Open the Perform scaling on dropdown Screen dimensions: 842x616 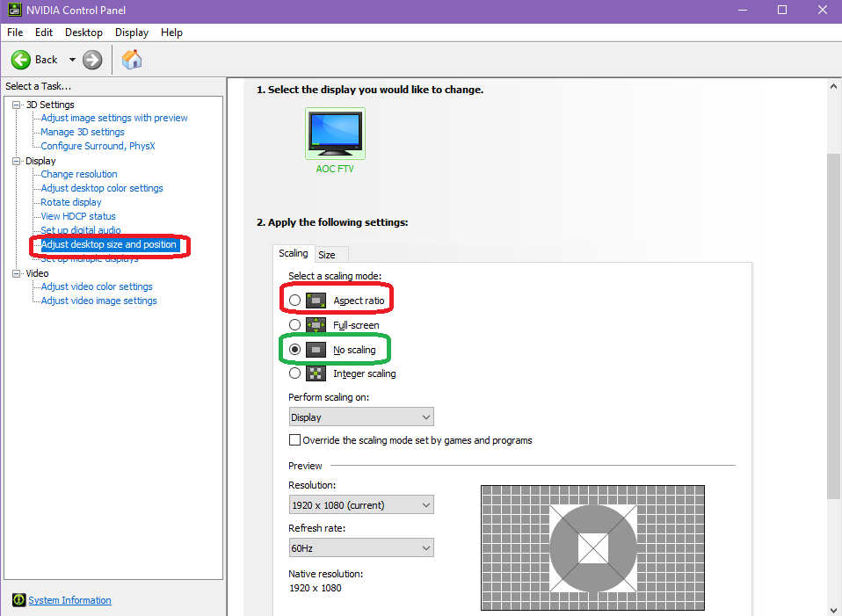[x=360, y=417]
